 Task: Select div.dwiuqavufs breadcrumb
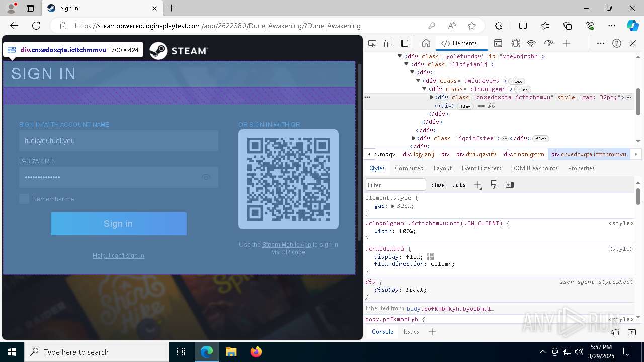click(476, 154)
